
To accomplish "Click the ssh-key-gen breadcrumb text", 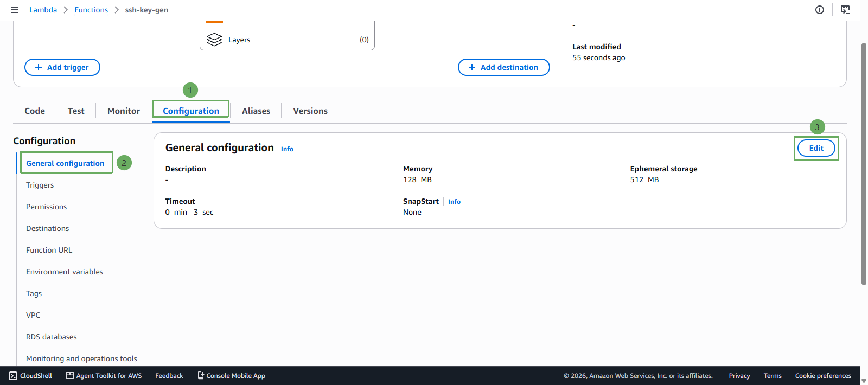I will pyautogui.click(x=146, y=10).
